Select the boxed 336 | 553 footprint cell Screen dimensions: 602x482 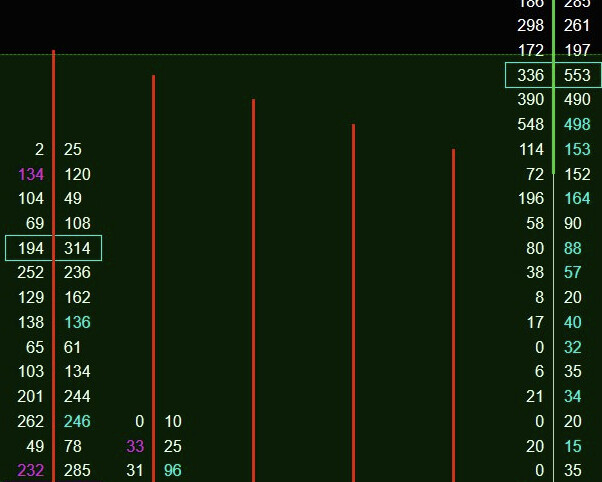click(553, 75)
